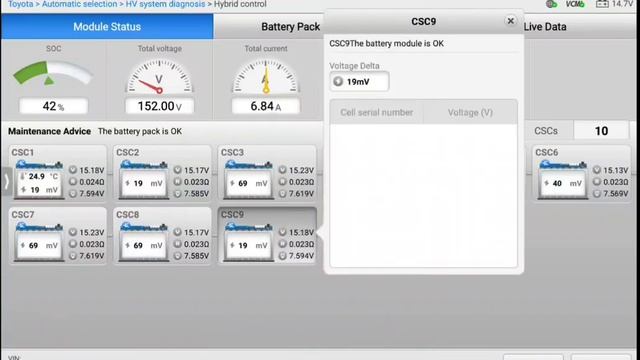Click the SOC gauge indicator
Viewport: 640px width, 360px height.
click(x=53, y=73)
